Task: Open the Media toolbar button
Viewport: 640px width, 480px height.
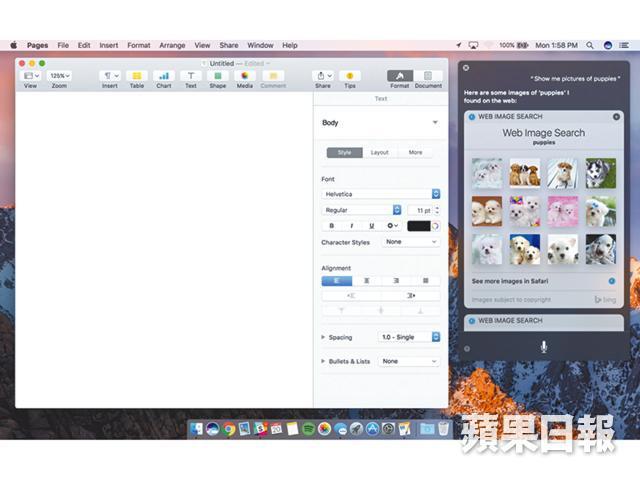Action: click(244, 76)
